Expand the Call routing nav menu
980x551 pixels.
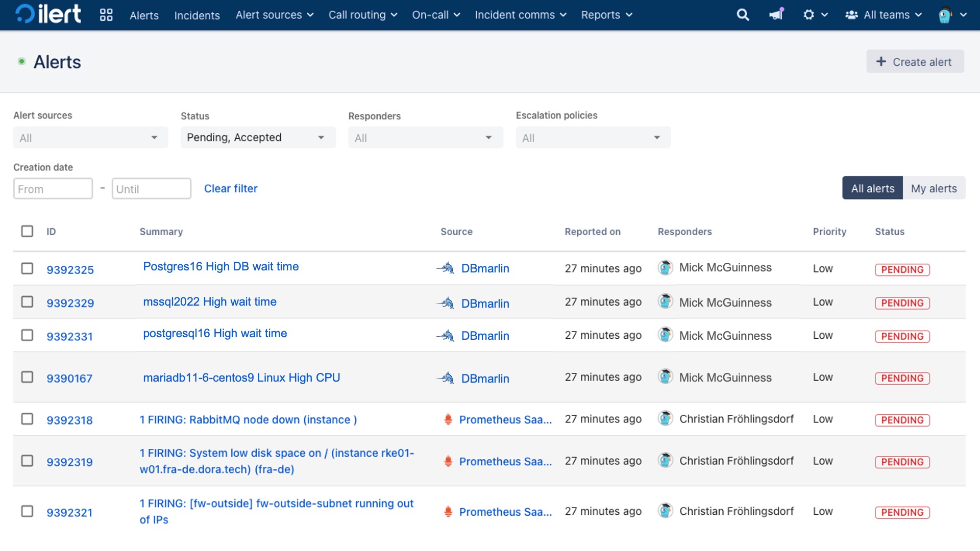pos(363,15)
